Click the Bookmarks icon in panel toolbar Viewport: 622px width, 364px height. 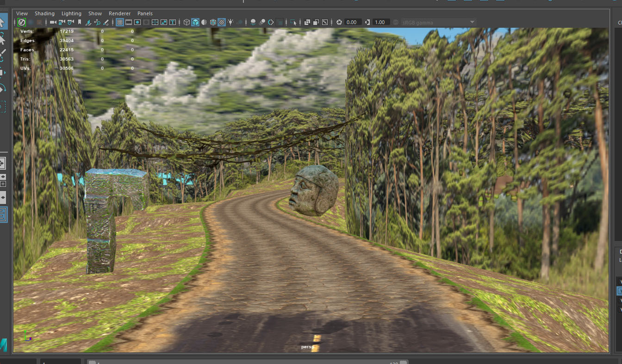[80, 22]
